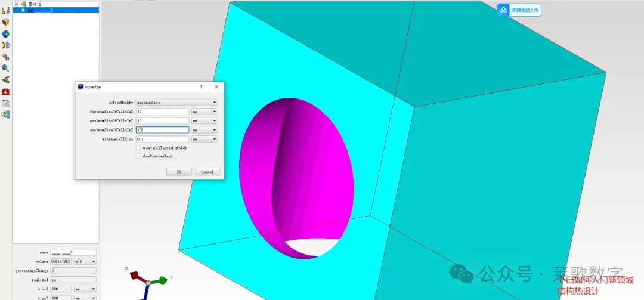Click the green-blue tree diagram sidebar icon
644x300 pixels.
coord(5,115)
